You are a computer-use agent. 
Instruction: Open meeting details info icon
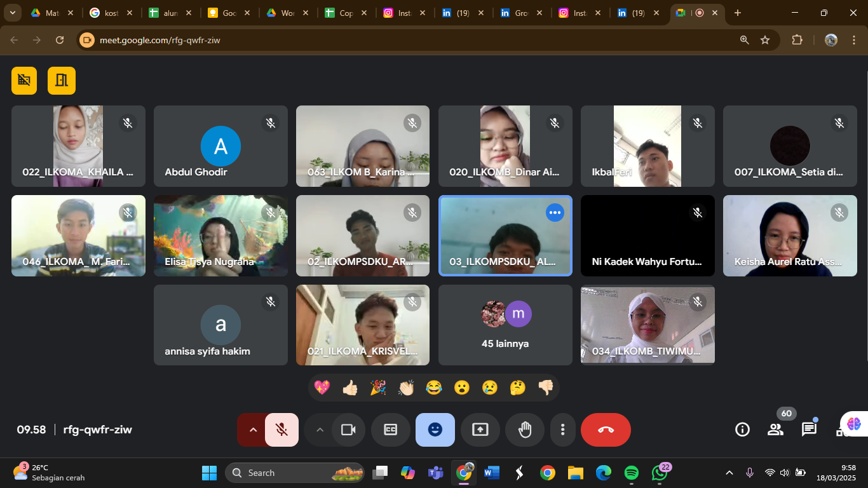click(742, 430)
